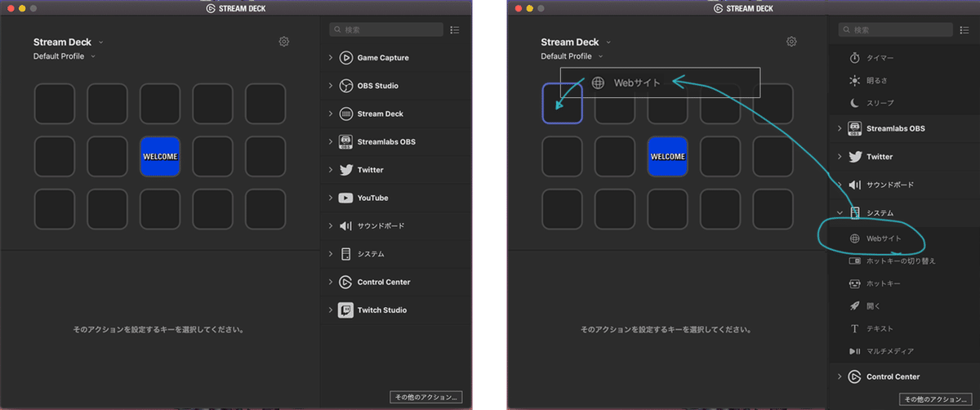
Task: Click Twitter label in right window list
Action: point(880,157)
